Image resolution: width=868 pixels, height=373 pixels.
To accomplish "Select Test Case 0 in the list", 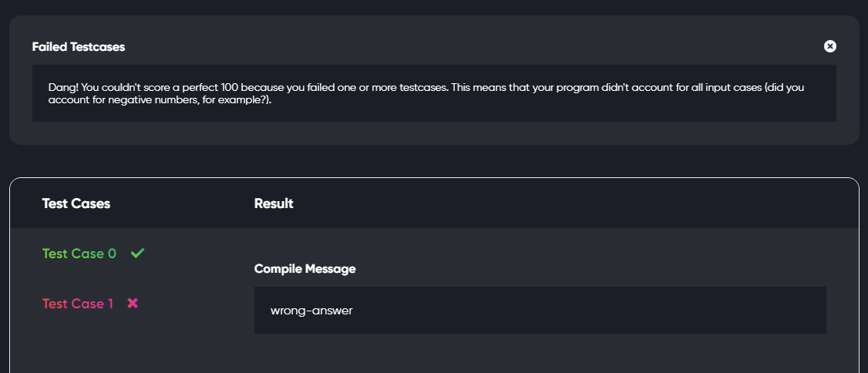I will 79,254.
